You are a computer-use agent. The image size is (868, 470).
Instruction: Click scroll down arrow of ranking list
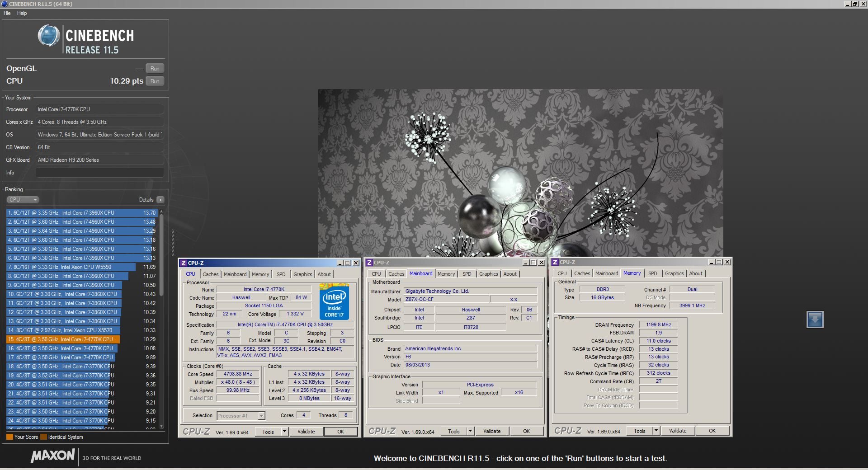tap(161, 426)
